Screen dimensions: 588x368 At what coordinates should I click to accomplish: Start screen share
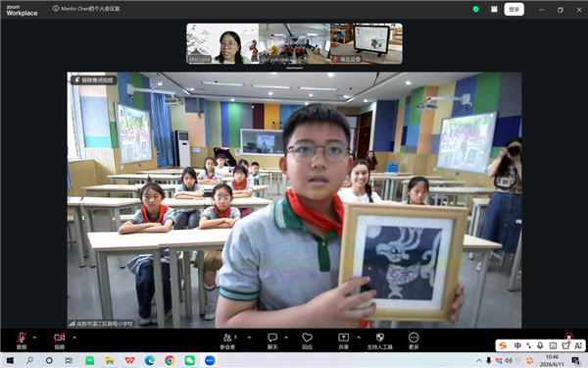[344, 341]
